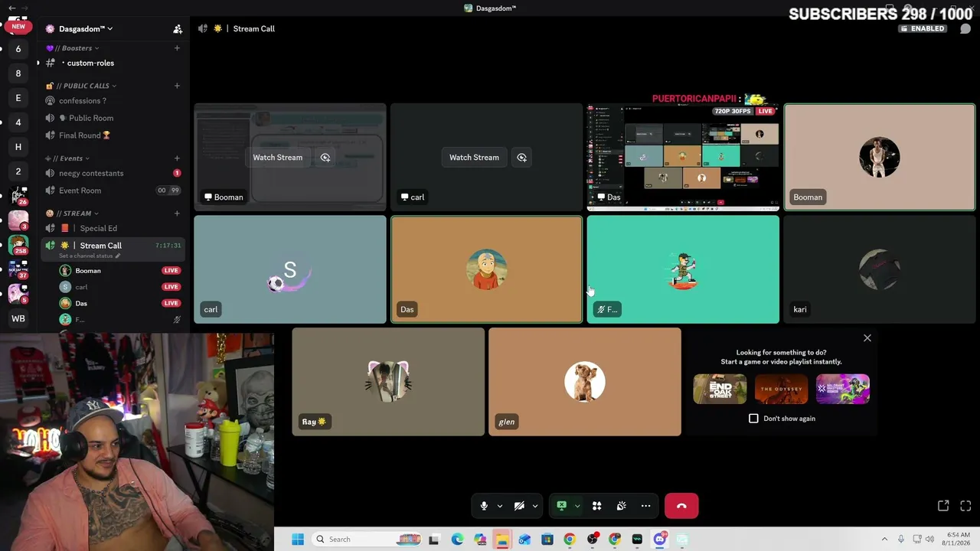980x551 pixels.
Task: Open Das's live stream tile
Action: 683,157
